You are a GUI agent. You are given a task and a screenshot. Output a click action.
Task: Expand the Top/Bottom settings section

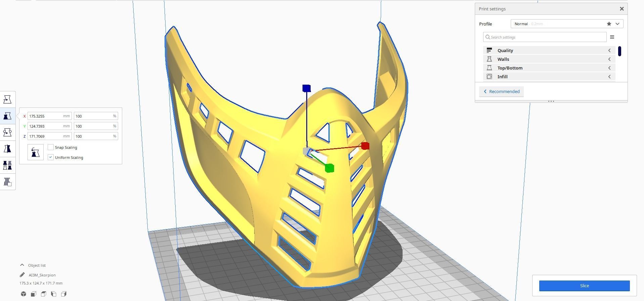click(549, 68)
